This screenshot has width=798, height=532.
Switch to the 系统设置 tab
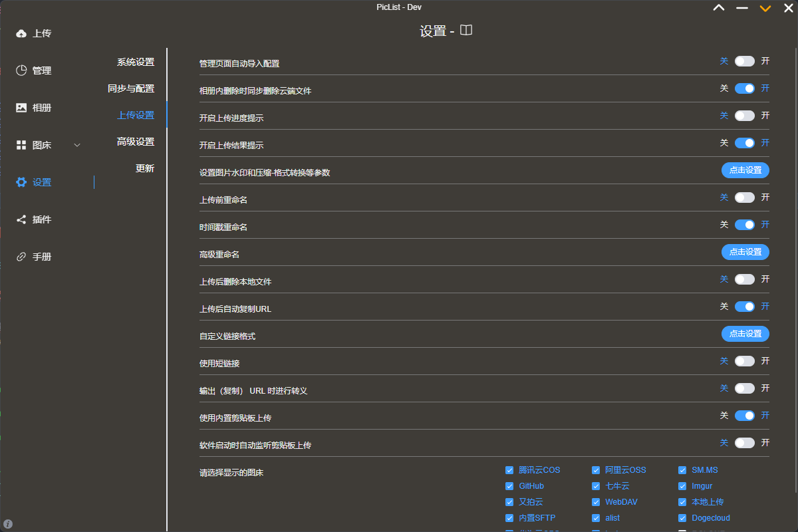137,61
